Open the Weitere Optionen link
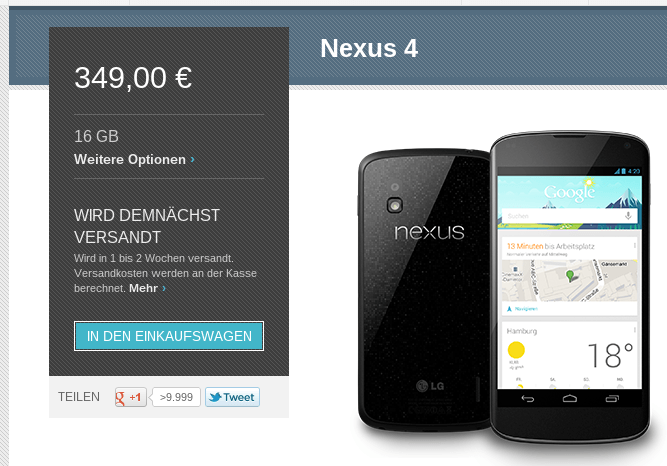This screenshot has height=466, width=667. click(x=130, y=160)
